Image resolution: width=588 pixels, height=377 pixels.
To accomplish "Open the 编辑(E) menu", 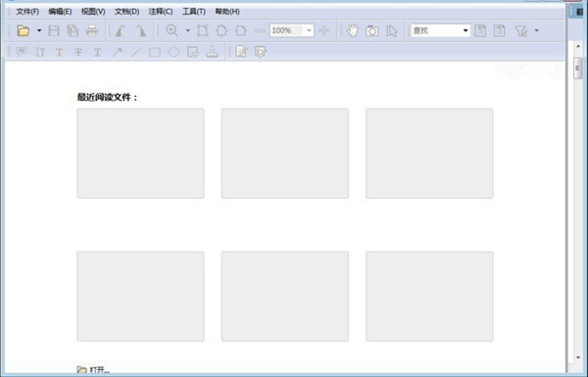I will (60, 12).
